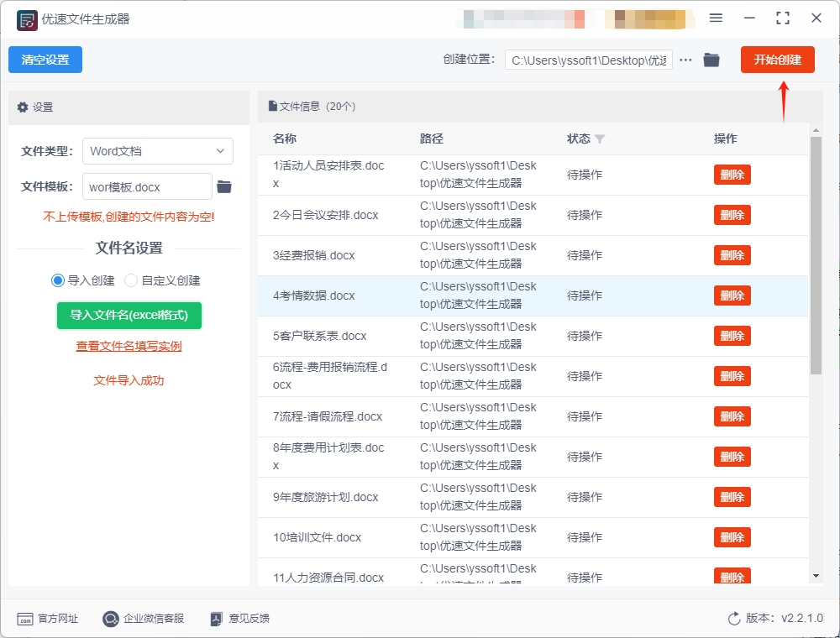Select file name 11人力资源合同.docx
This screenshot has width=840, height=638.
pos(328,578)
